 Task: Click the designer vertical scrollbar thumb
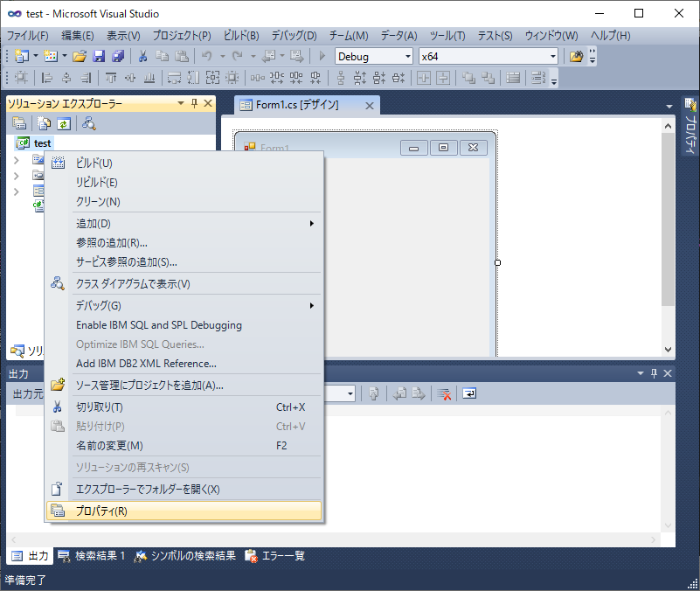(x=668, y=219)
